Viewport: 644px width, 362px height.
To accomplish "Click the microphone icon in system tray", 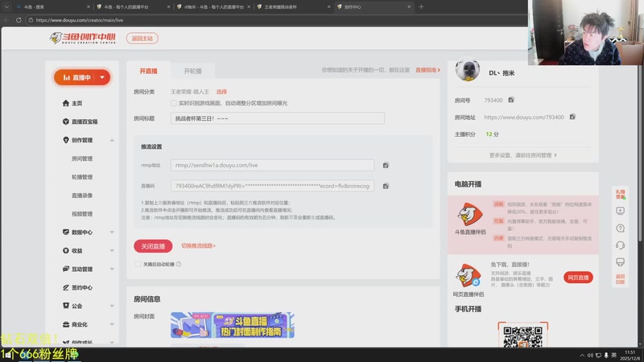I will click(x=606, y=356).
